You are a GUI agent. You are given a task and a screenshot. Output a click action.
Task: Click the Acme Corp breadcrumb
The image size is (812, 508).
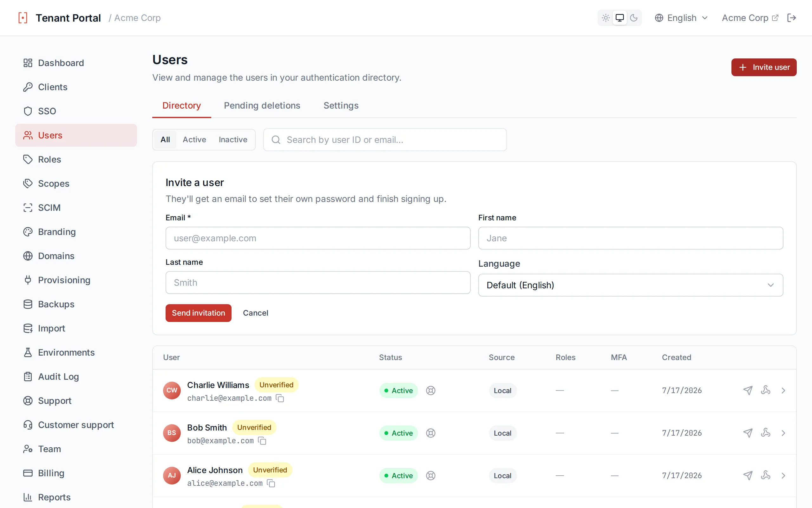pos(137,18)
